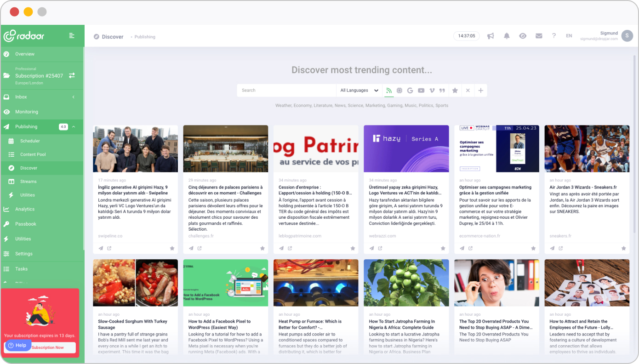Open webrazzi.com article external link icon
This screenshot has width=639, height=364.
point(380,248)
